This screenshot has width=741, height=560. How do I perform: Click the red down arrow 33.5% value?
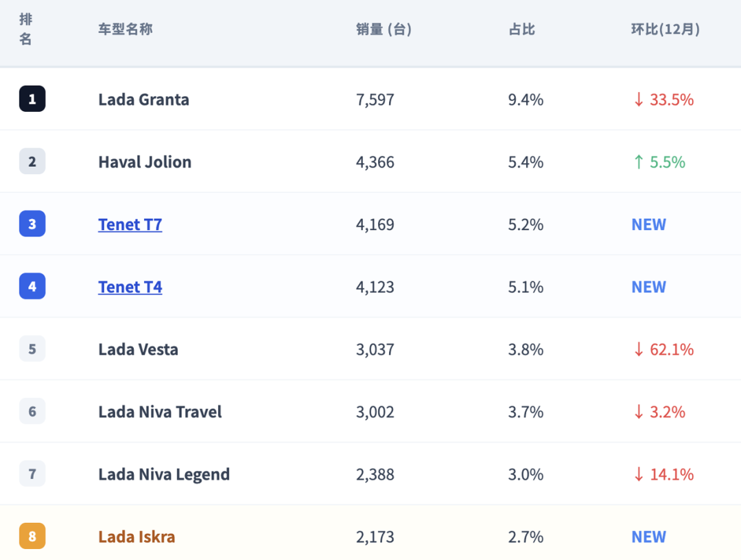pos(664,100)
